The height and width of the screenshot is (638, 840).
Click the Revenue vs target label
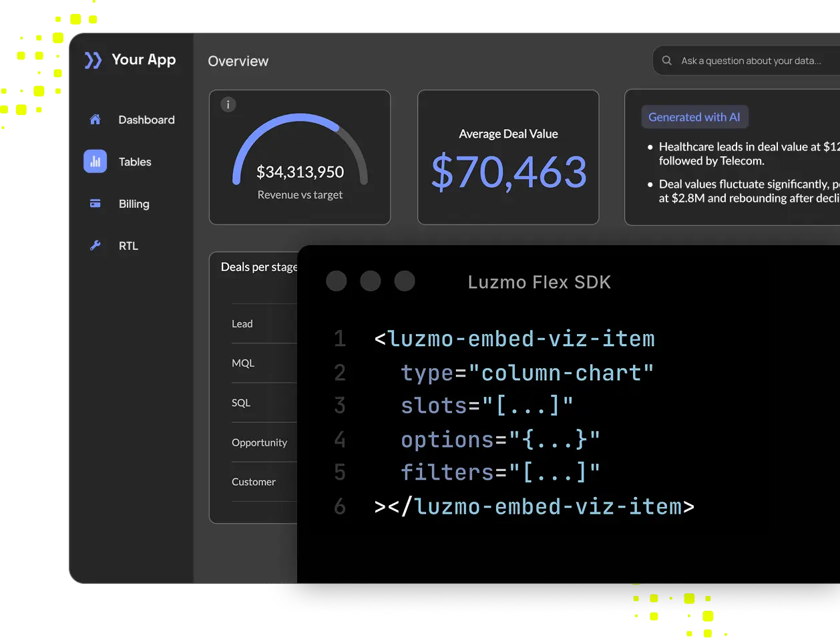point(300,194)
